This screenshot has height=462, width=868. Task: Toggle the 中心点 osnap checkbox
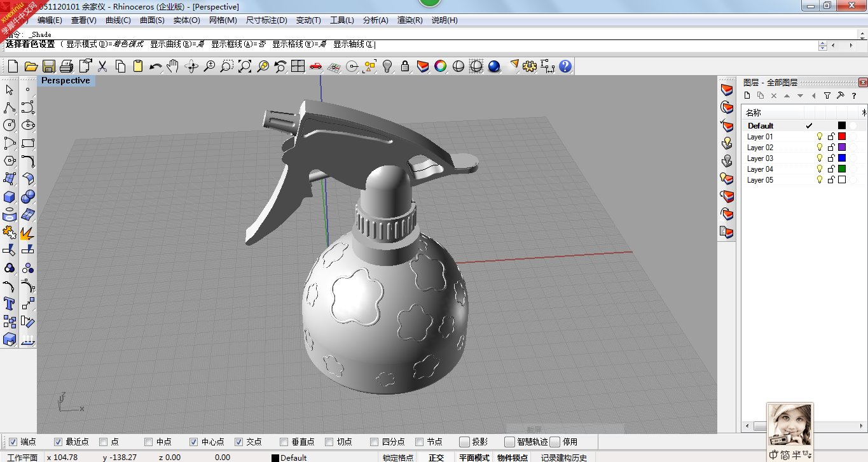click(194, 442)
